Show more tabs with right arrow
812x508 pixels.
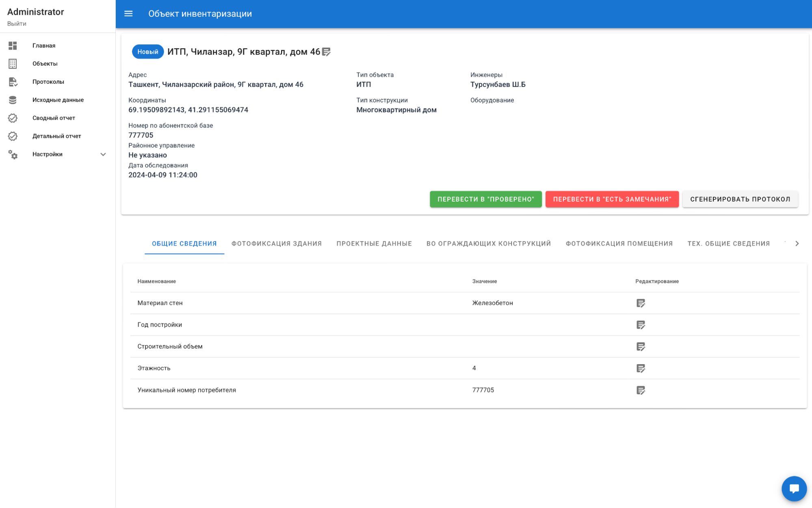797,243
